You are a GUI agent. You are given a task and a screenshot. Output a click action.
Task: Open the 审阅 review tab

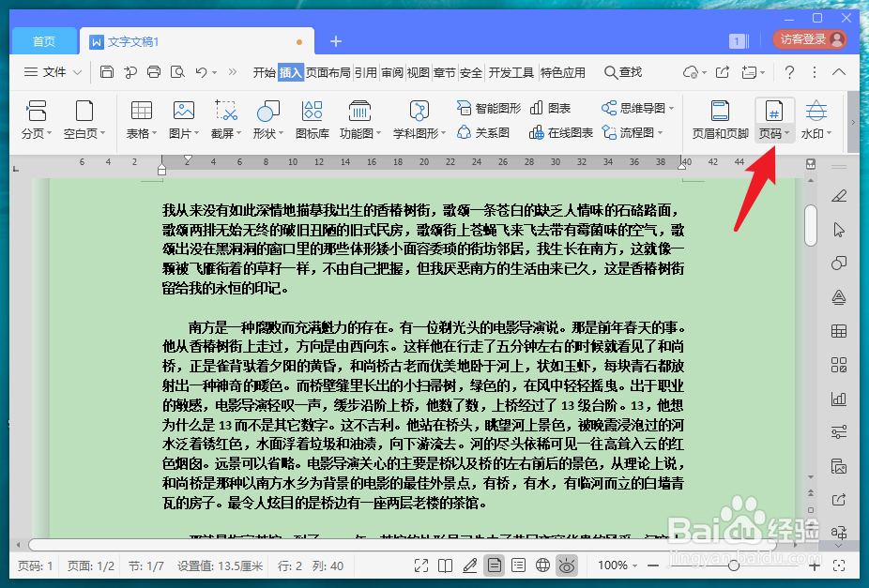392,72
